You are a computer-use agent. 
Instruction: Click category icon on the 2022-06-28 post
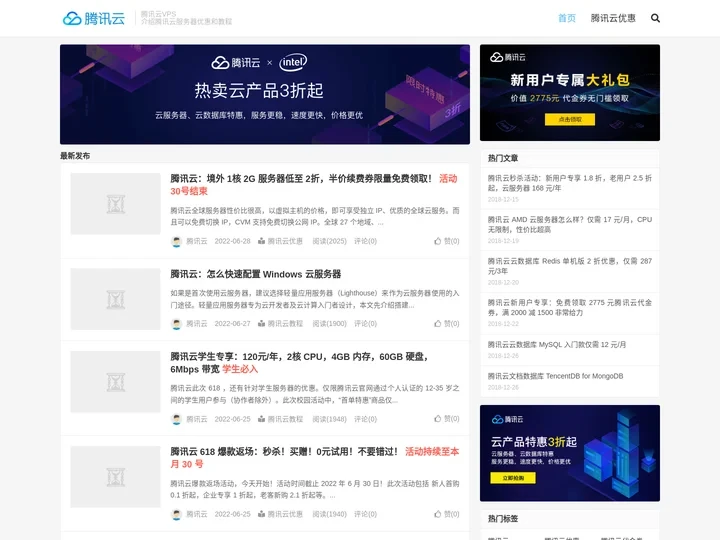[x=261, y=241]
